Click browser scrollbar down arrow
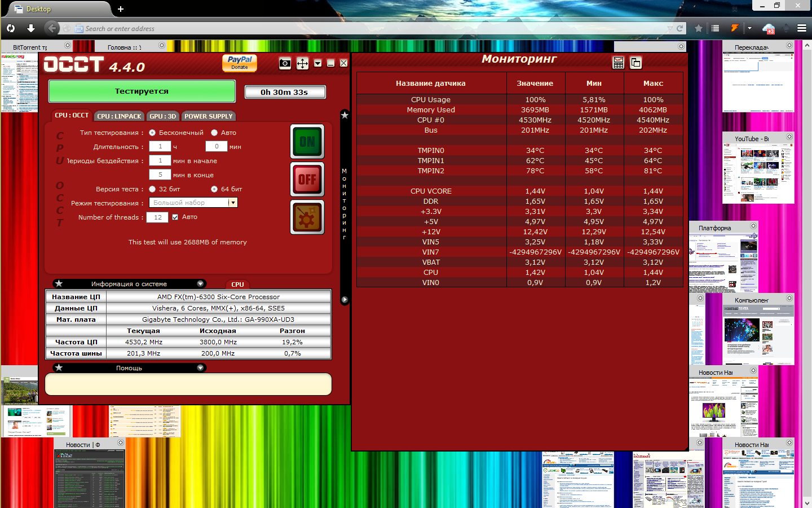This screenshot has width=812, height=508. point(809,503)
